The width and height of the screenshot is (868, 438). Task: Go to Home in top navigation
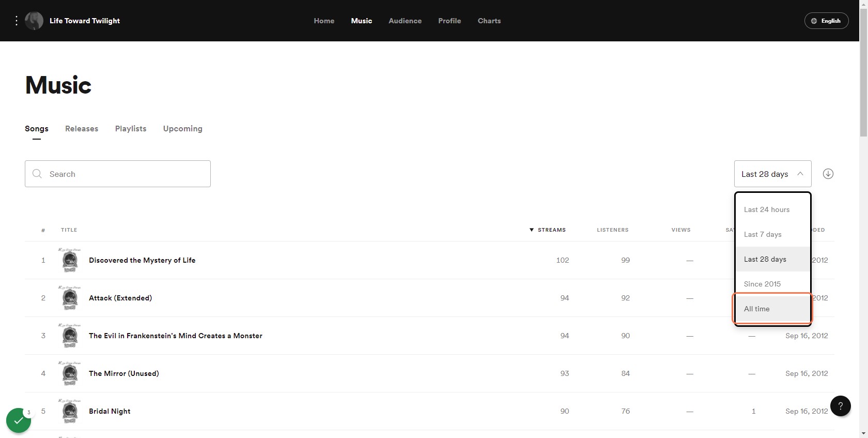point(324,21)
